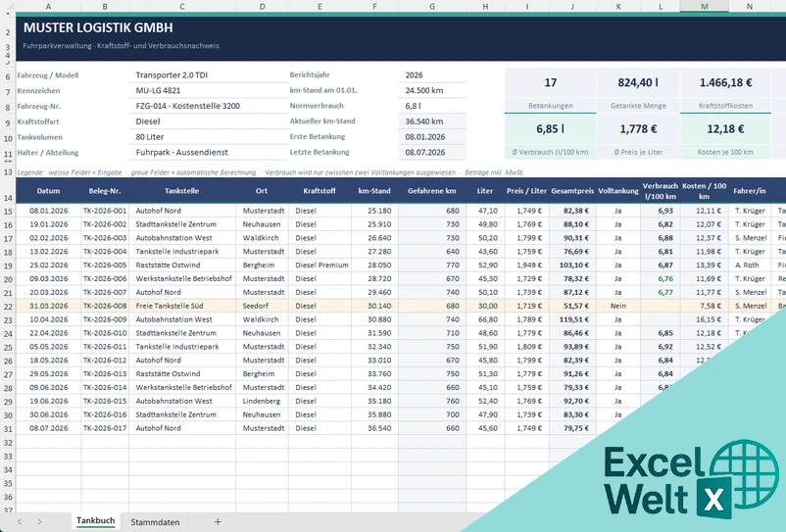Select Beleg-Nr. cell 'TK-2026-008'
Screen dimensions: 786x532
click(105, 306)
